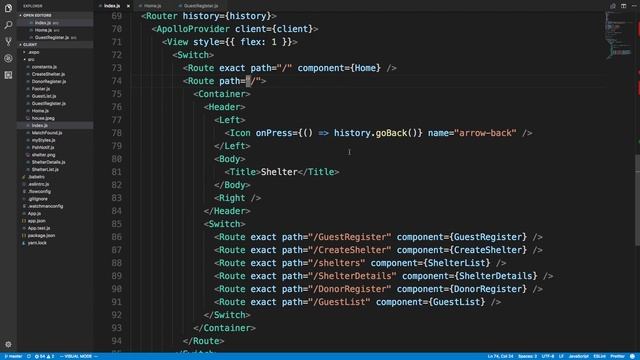This screenshot has width=640, height=360.
Task: Open errors and warnings in status bar
Action: [x=44, y=356]
